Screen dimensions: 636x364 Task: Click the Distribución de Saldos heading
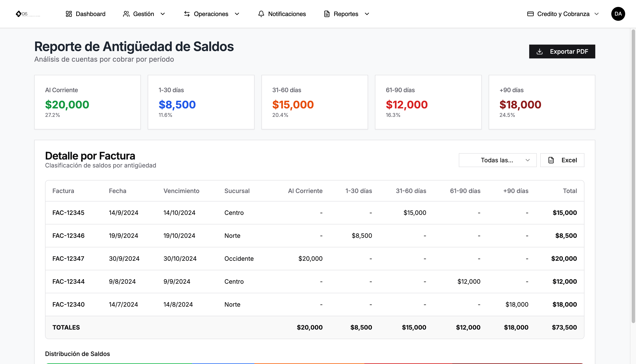click(x=78, y=354)
